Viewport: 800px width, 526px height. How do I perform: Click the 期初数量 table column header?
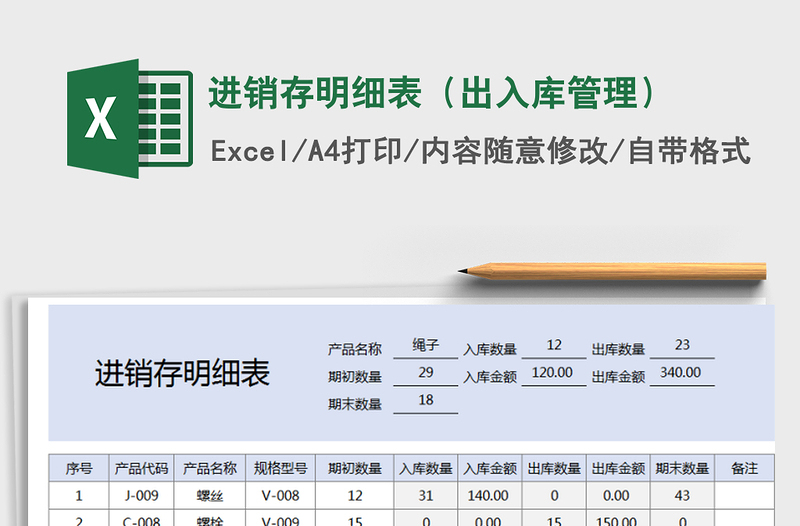coord(355,468)
